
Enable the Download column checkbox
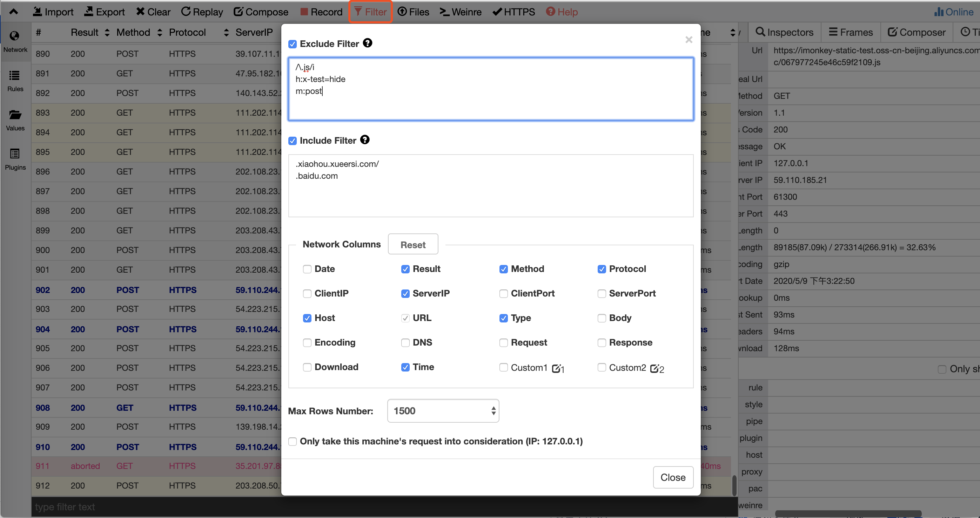(x=307, y=367)
